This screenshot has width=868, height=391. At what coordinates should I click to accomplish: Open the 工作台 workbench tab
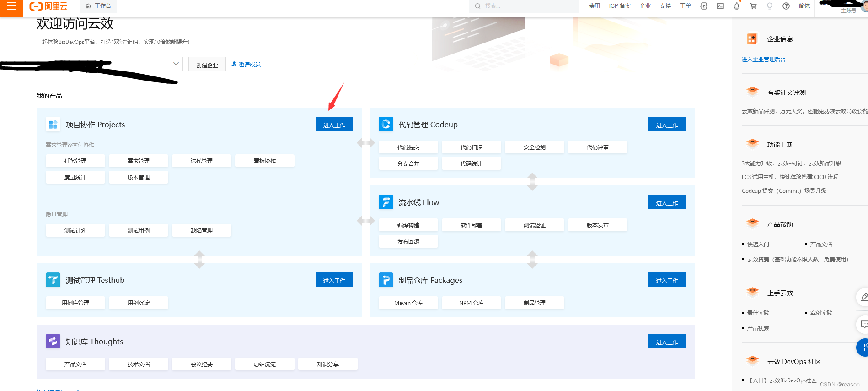[x=98, y=6]
